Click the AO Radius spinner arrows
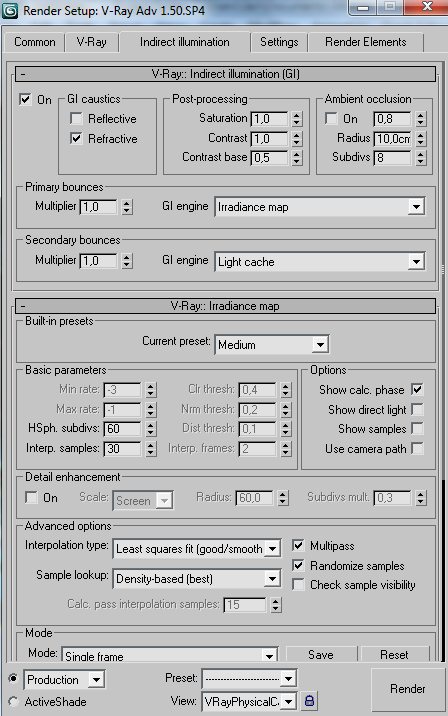Image resolution: width=448 pixels, height=716 pixels. 421,138
